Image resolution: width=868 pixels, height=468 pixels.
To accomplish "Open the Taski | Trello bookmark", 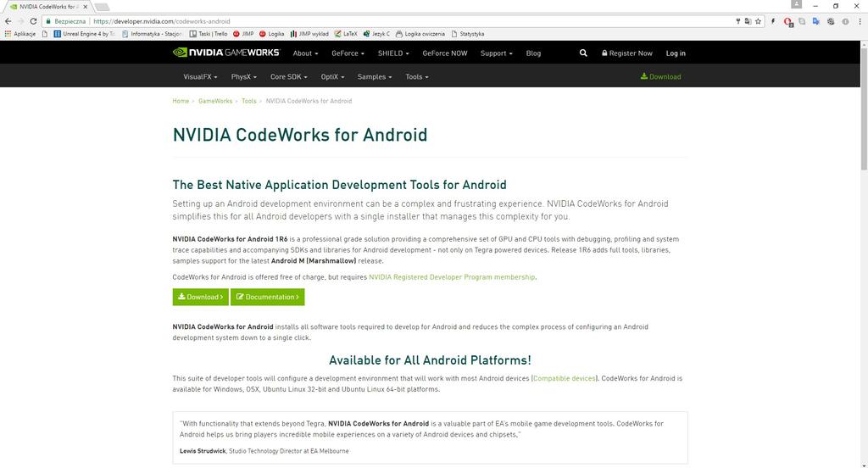I will point(209,34).
